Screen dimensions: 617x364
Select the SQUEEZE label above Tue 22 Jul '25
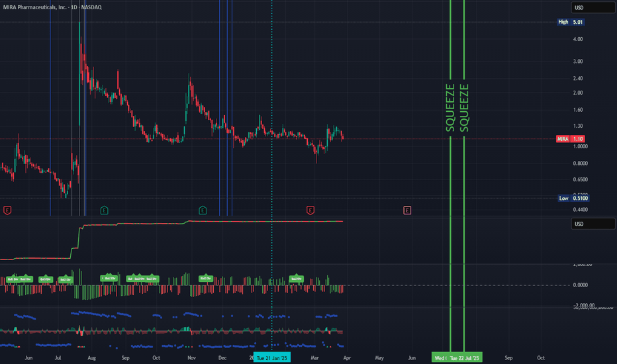point(464,108)
